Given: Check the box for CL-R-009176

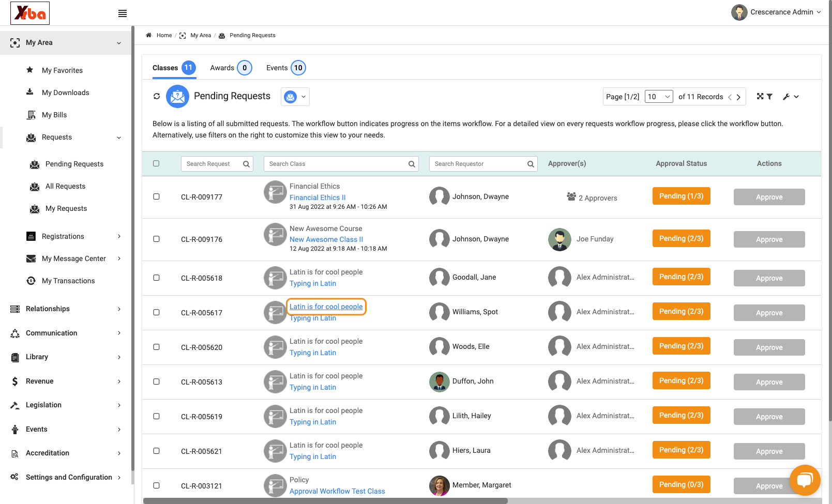Looking at the screenshot, I should (x=156, y=239).
